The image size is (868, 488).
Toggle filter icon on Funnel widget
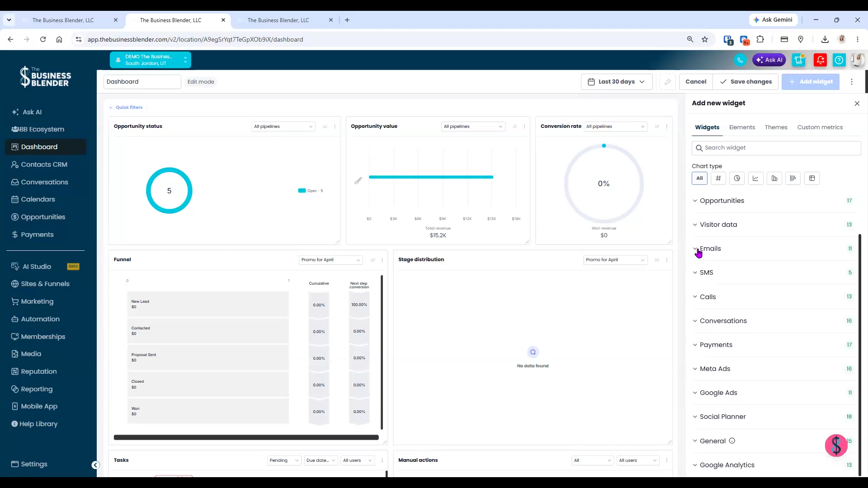point(373,260)
